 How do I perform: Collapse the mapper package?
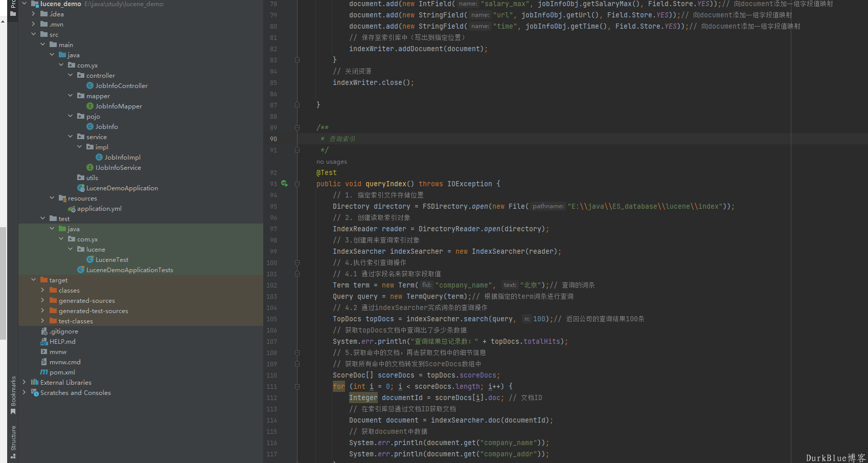click(70, 96)
